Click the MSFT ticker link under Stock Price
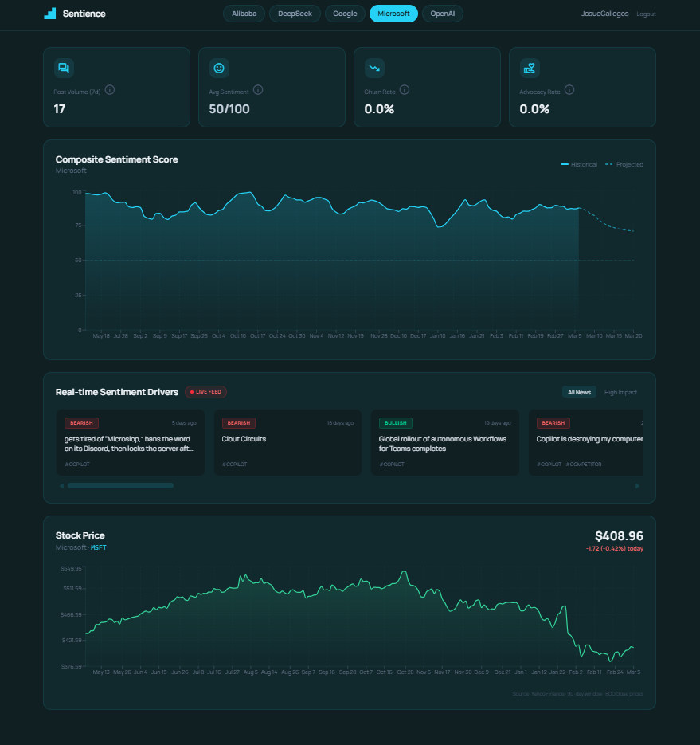This screenshot has width=700, height=745. (x=98, y=547)
